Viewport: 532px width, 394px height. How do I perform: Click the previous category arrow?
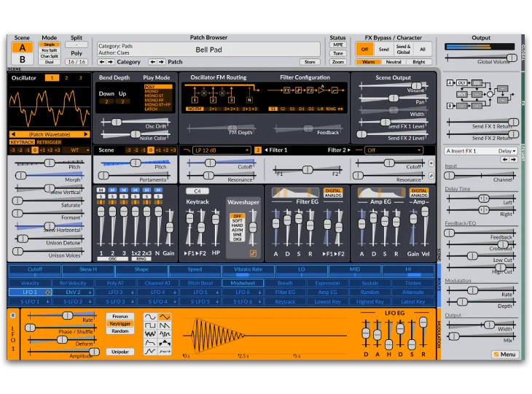tap(101, 62)
